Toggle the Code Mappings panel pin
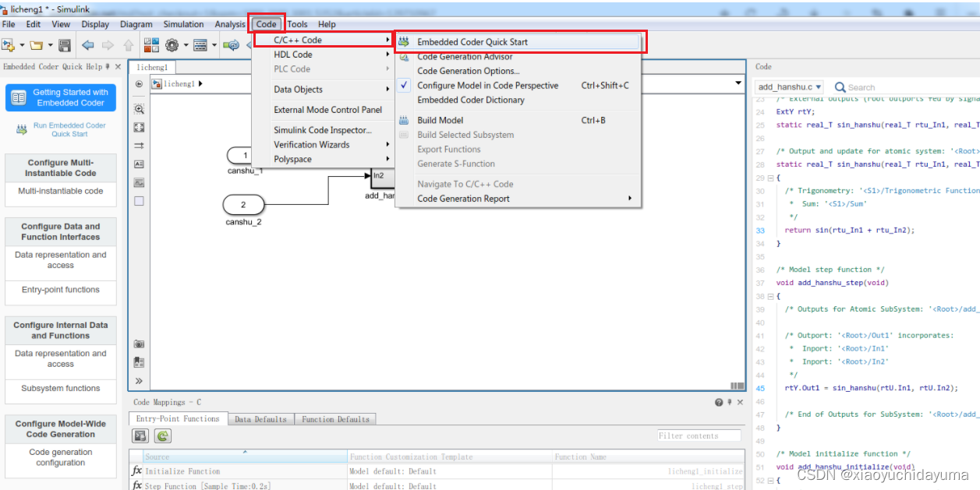980x490 pixels. (x=731, y=403)
